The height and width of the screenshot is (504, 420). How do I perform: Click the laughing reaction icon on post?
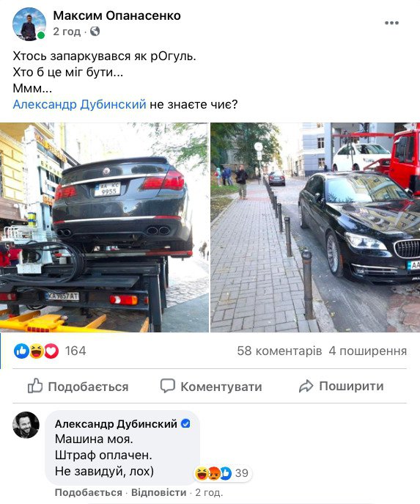(x=37, y=351)
